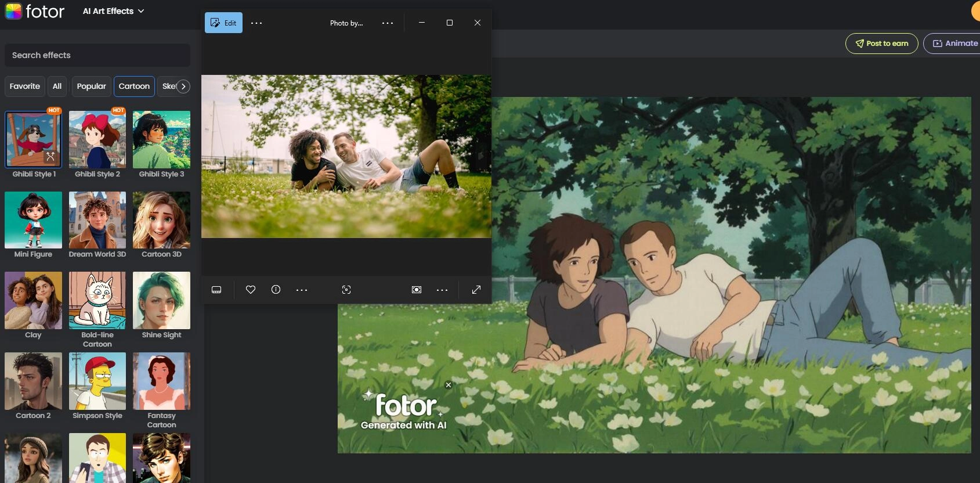Choose the Ghibli Style 2 effect thumbnail
980x483 pixels.
pyautogui.click(x=97, y=140)
